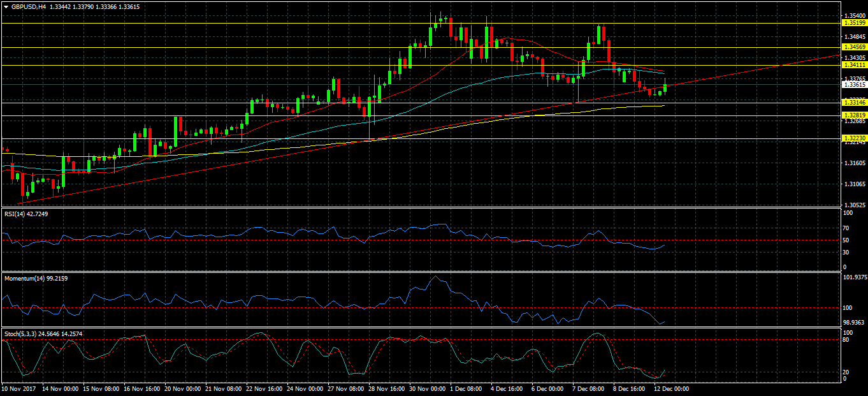Click the Stoch(5,3,3) indicator label
This screenshot has height=396, width=868.
pyautogui.click(x=43, y=334)
